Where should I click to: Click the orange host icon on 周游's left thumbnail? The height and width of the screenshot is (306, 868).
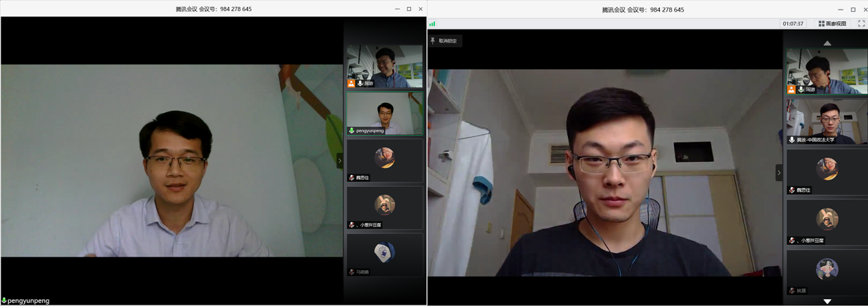point(351,83)
